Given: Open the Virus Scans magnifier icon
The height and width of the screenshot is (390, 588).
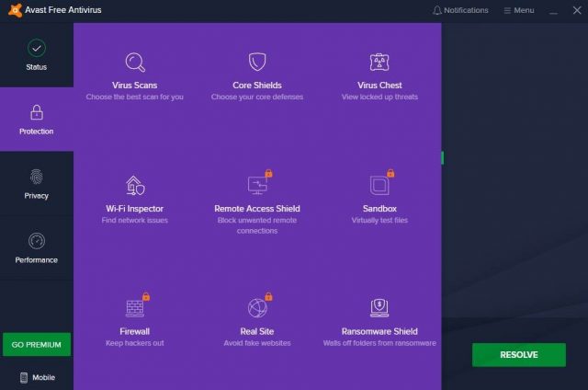Looking at the screenshot, I should [134, 63].
